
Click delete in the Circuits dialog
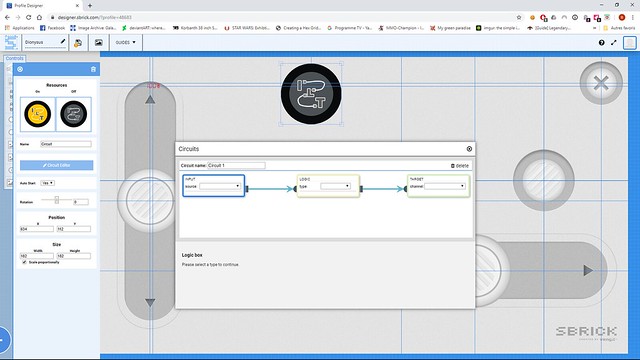460,166
